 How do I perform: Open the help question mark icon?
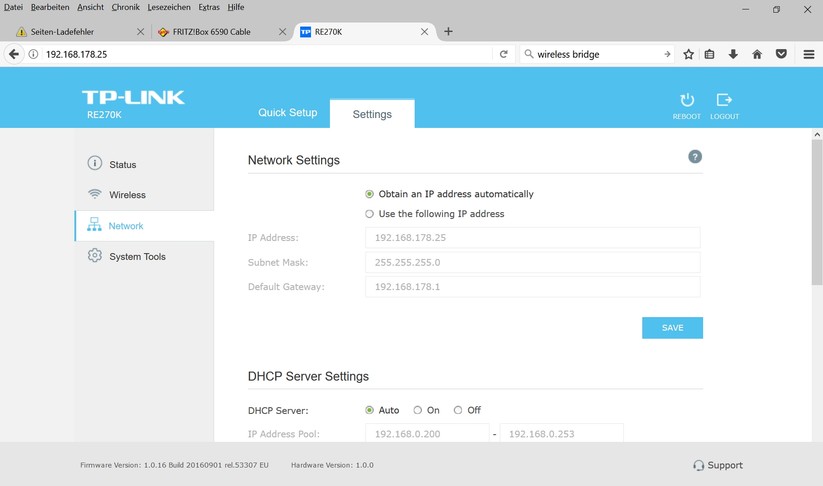[695, 157]
